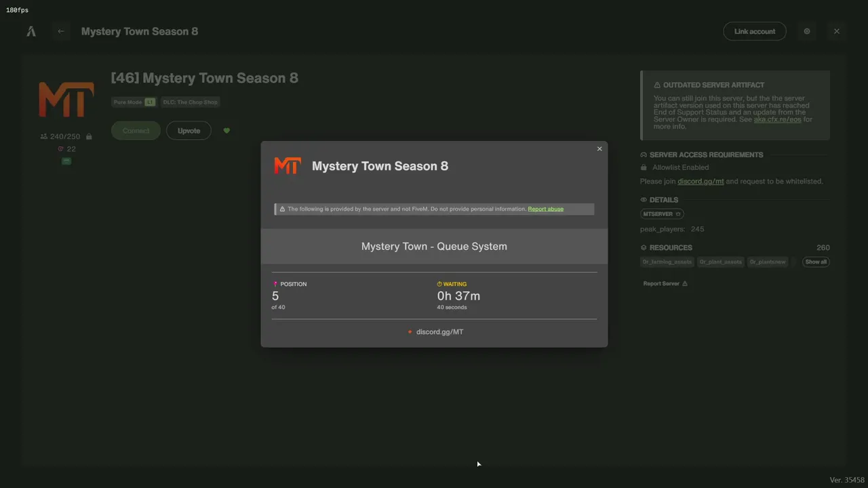Click the yellow WAITING clock icon

(439, 284)
